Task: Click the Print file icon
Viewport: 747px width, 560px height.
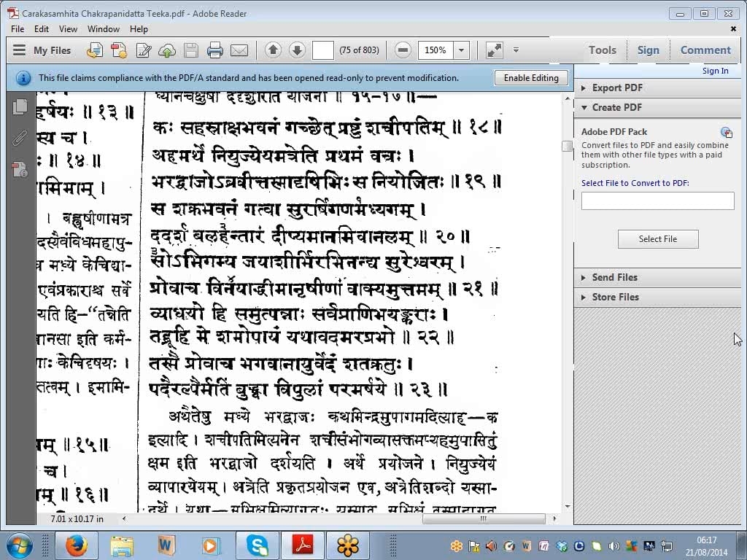Action: 214,50
